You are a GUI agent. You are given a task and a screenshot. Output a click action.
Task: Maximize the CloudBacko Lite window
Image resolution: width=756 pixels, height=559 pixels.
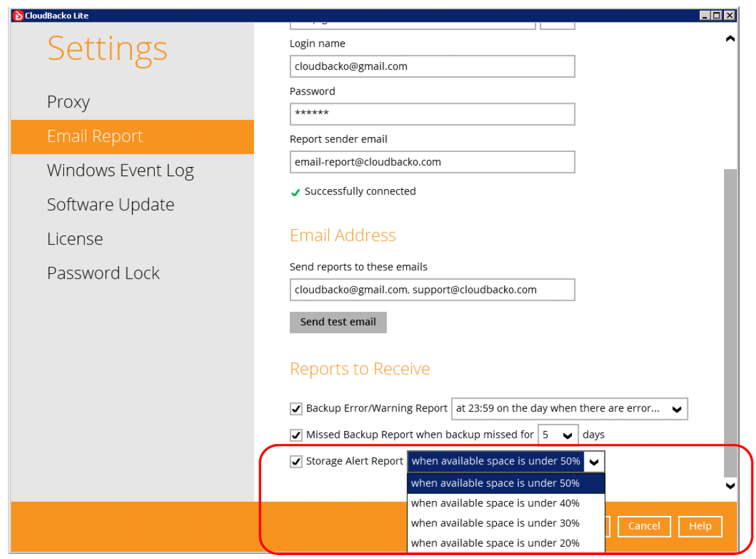pyautogui.click(x=717, y=16)
